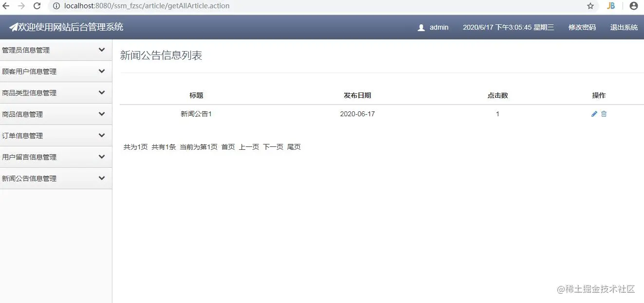Click the 共为1页 pagination text
Image resolution: width=644 pixels, height=303 pixels.
click(x=135, y=147)
